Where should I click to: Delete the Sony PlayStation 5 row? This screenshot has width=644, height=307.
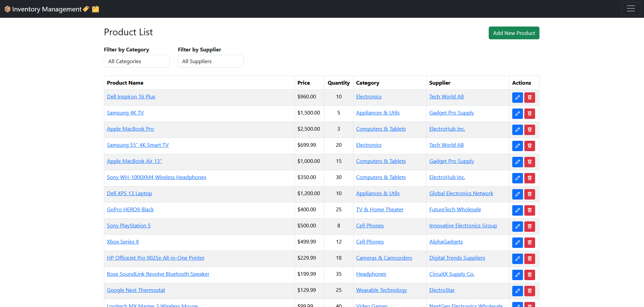[x=529, y=226]
